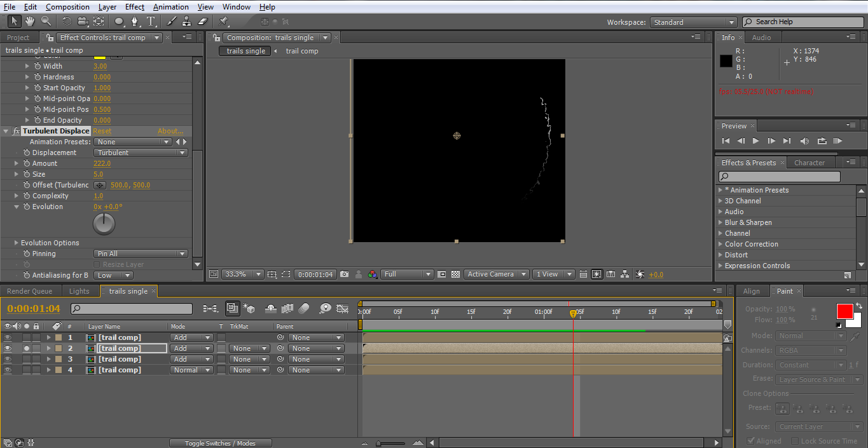Click the show channel RGB icon

(x=372, y=275)
